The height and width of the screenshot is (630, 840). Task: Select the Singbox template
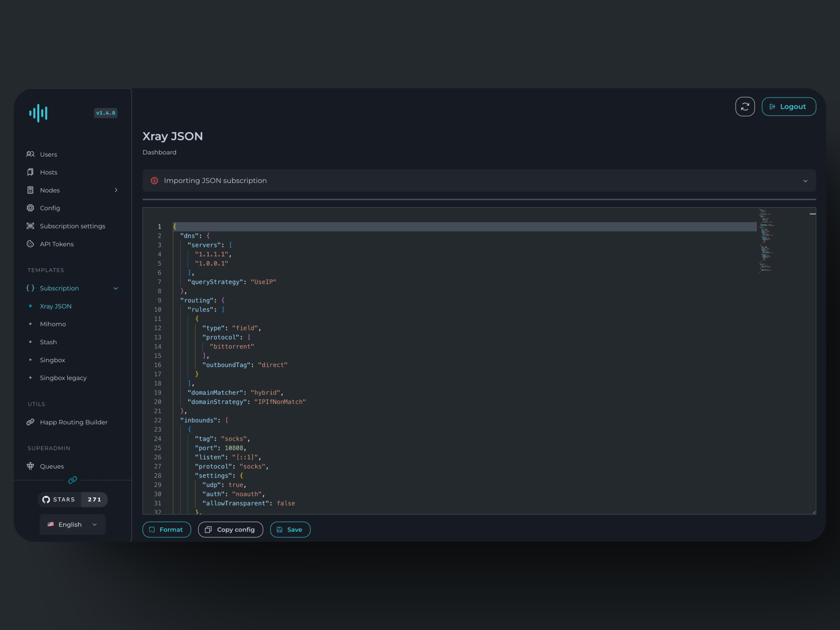[x=52, y=360]
